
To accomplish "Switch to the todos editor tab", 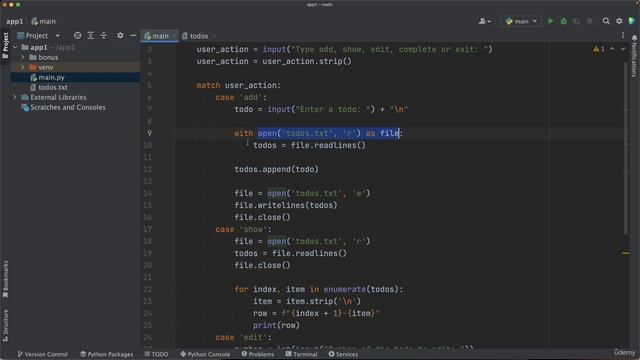I will 195,36.
